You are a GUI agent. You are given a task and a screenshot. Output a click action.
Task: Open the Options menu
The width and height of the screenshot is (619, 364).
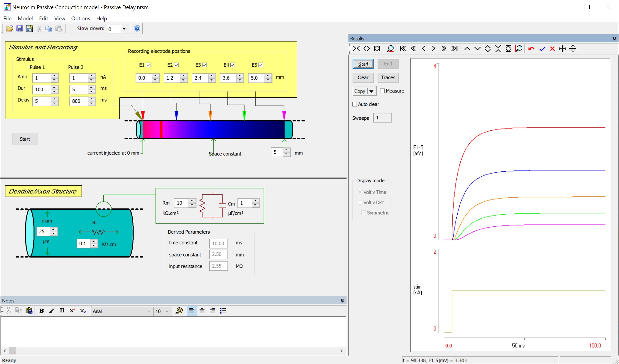coord(80,18)
